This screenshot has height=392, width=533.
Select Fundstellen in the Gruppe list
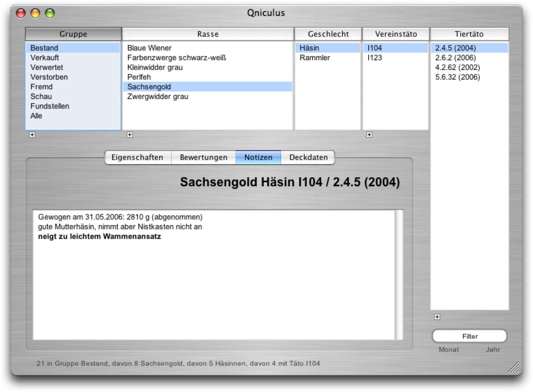pos(73,106)
